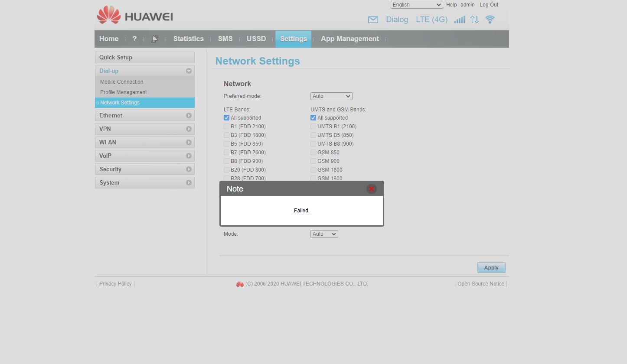This screenshot has width=627, height=364.
Task: Click the Huawei logo
Action: (135, 15)
